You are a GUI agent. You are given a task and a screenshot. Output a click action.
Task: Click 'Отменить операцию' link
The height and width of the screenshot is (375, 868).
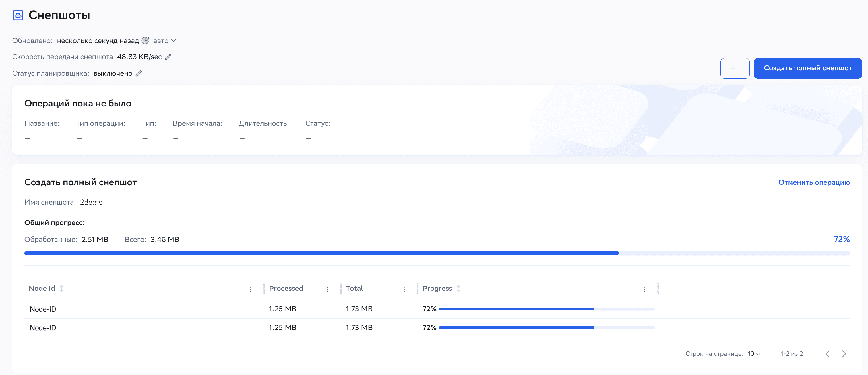(815, 182)
